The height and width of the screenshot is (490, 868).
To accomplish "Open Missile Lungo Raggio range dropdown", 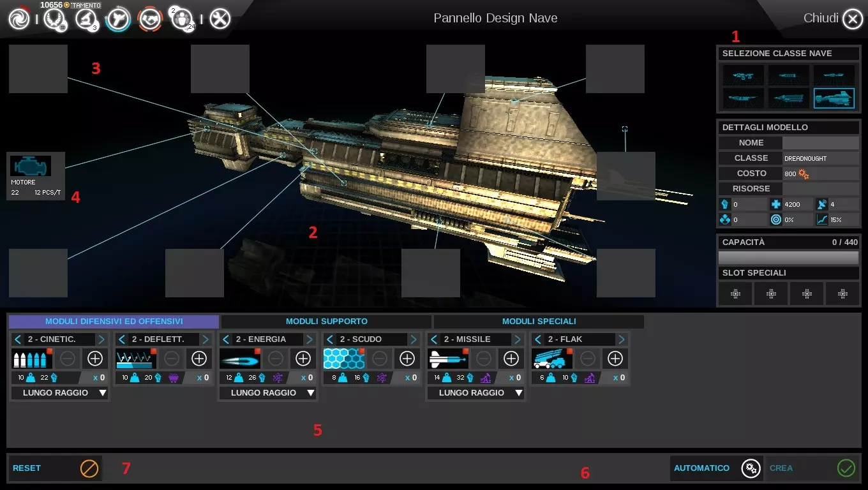I will click(x=475, y=393).
